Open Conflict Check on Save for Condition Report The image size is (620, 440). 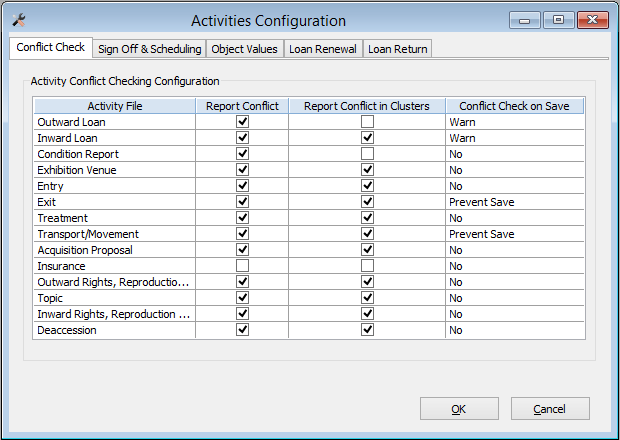tap(515, 154)
